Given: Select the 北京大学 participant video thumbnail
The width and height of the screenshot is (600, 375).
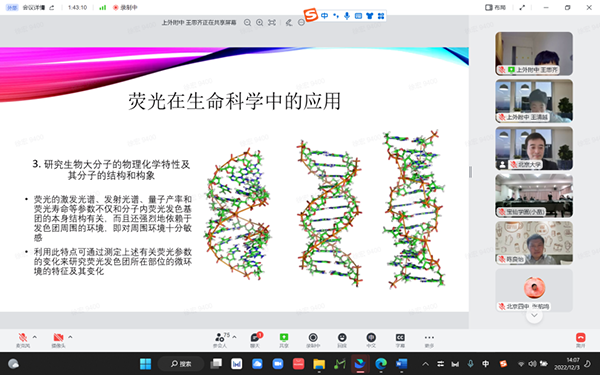Looking at the screenshot, I should [534, 148].
